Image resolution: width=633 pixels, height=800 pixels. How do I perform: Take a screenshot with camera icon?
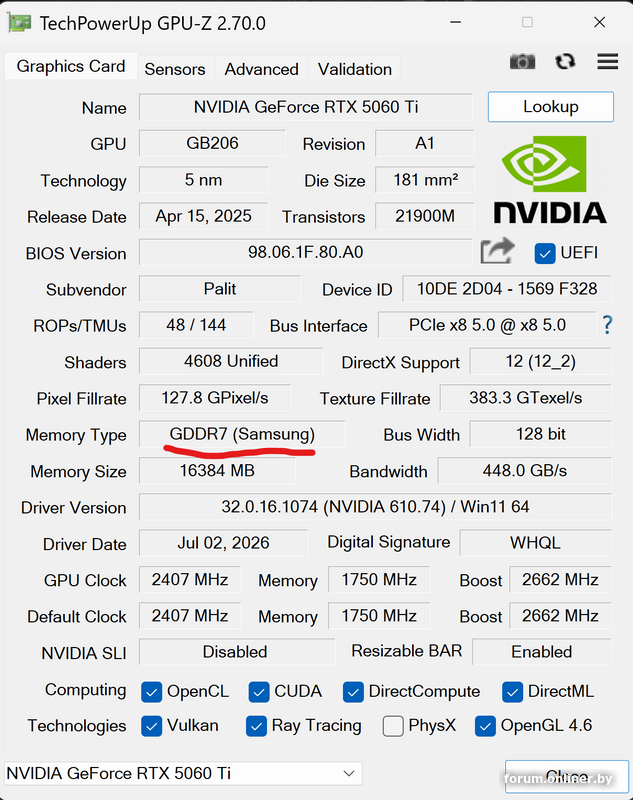pos(522,62)
